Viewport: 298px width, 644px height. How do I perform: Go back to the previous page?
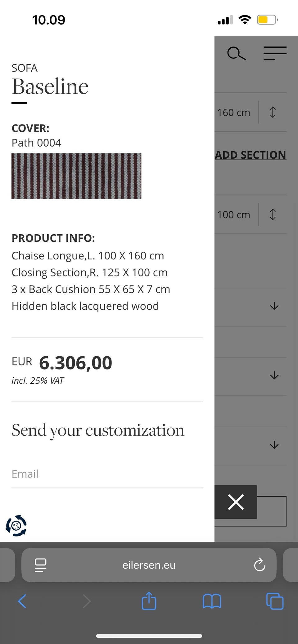point(22,602)
